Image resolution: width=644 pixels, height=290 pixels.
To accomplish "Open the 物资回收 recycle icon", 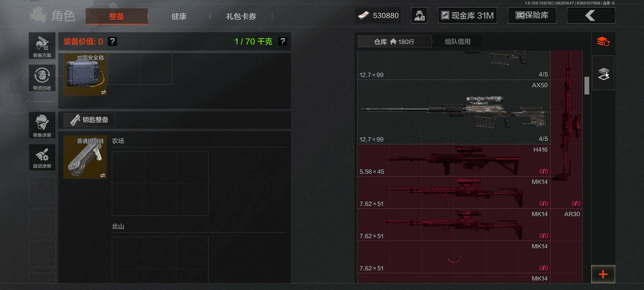I will (x=42, y=78).
